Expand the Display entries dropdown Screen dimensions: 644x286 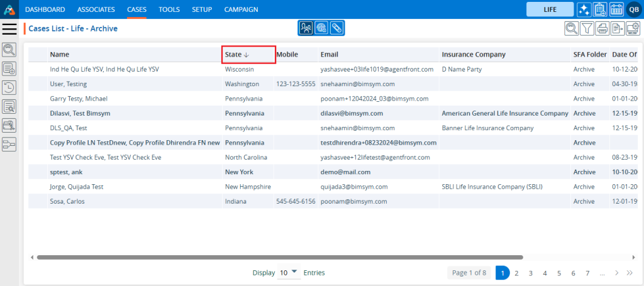click(x=289, y=273)
